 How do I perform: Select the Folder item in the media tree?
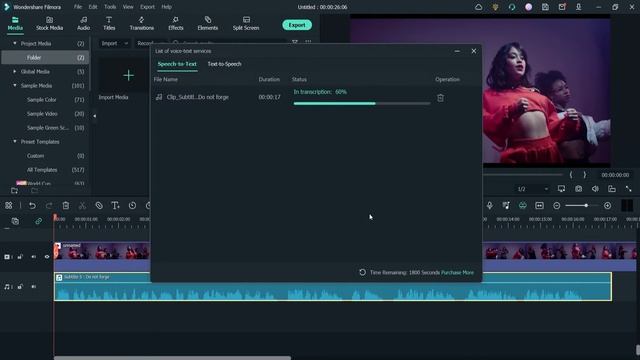(45, 58)
